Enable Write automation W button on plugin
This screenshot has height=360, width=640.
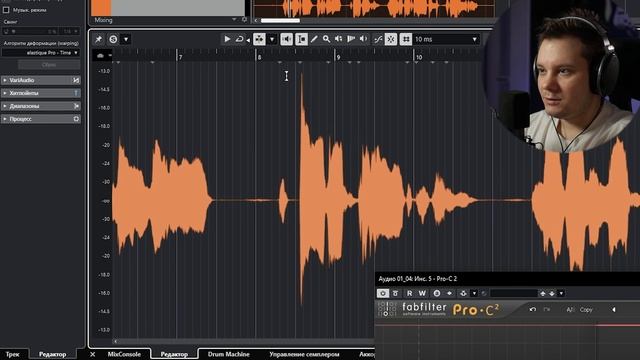422,293
